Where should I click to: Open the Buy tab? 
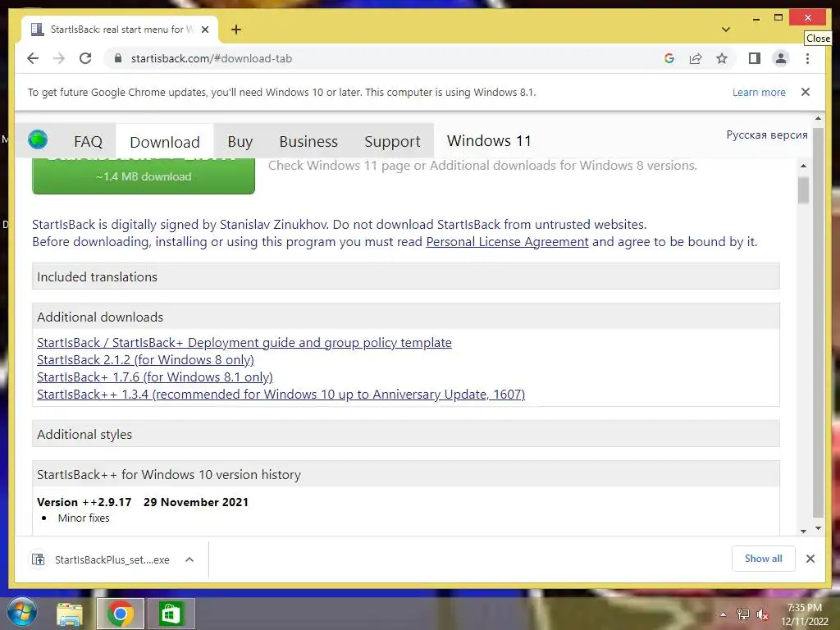[240, 141]
